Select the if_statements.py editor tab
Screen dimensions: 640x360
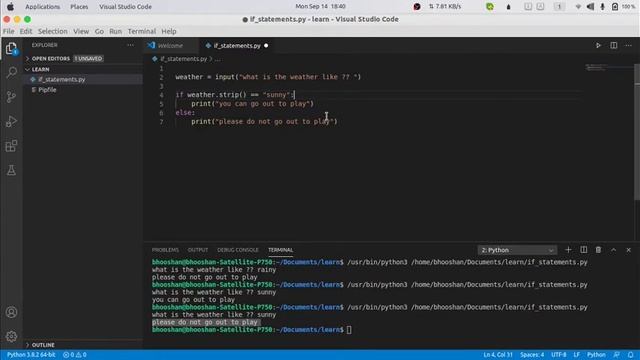[237, 46]
